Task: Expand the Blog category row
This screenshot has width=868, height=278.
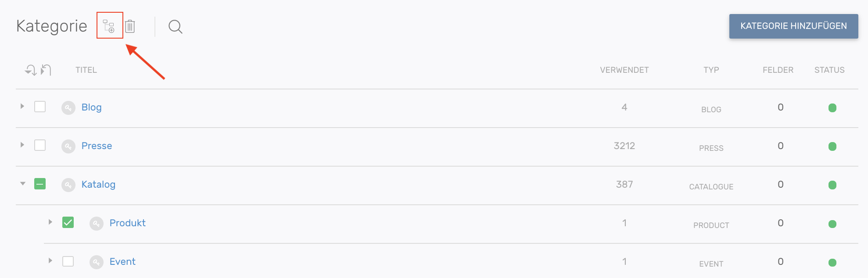Action: pyautogui.click(x=22, y=107)
